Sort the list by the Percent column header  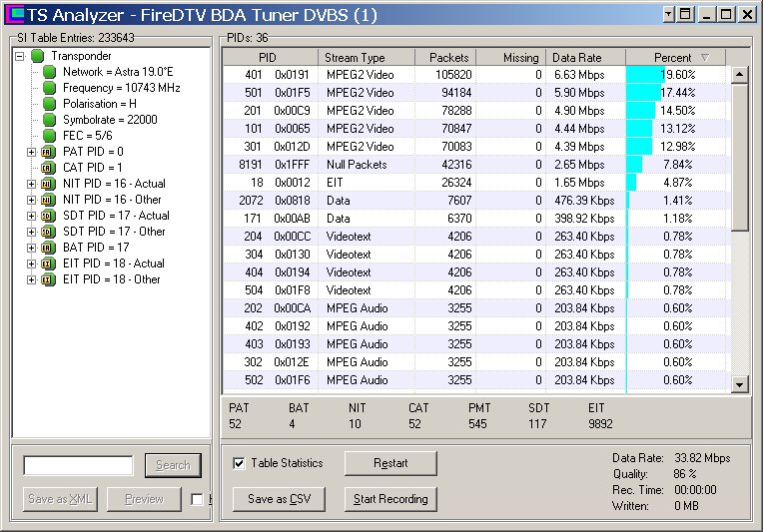(x=672, y=58)
